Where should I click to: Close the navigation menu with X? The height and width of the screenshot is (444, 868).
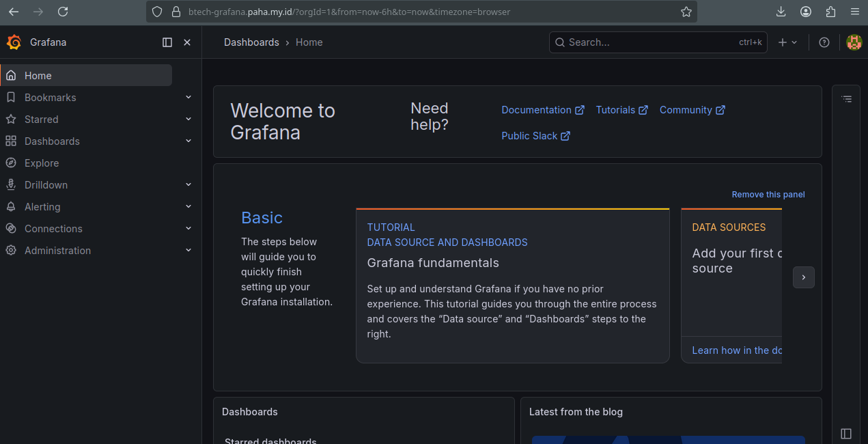point(187,42)
